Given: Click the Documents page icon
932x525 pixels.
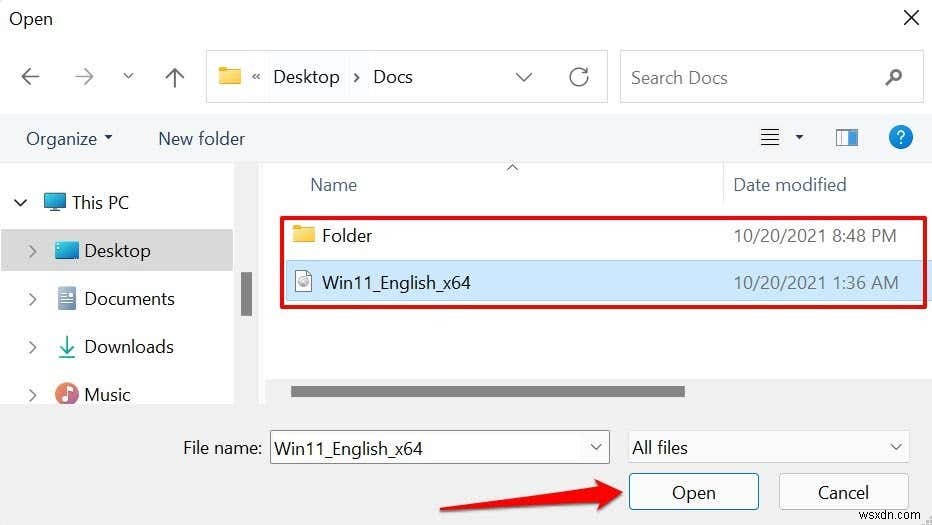Looking at the screenshot, I should pos(67,298).
